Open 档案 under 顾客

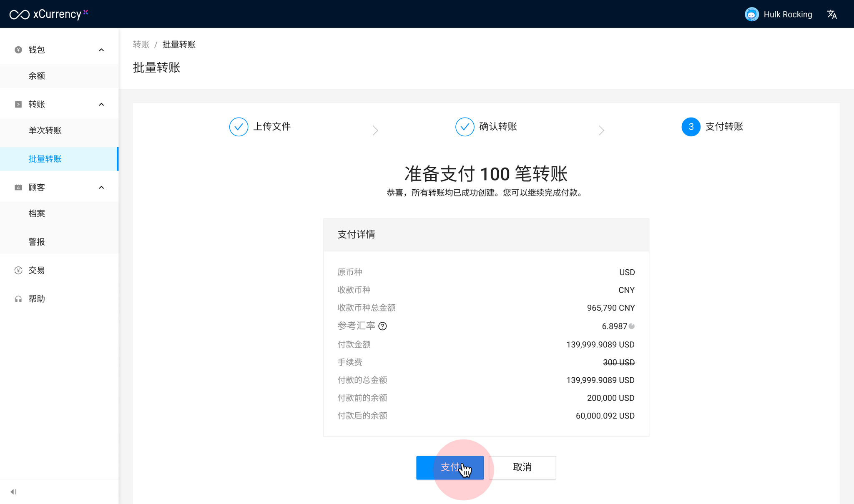37,213
